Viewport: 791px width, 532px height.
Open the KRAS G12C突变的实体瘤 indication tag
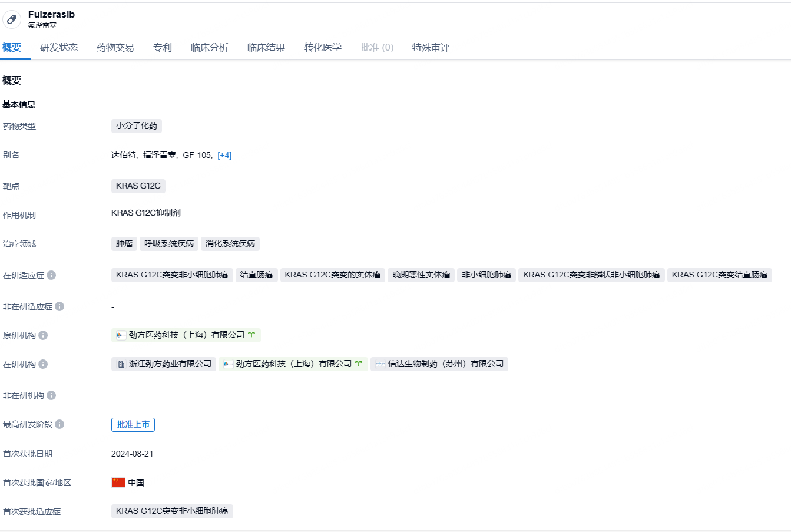point(333,275)
